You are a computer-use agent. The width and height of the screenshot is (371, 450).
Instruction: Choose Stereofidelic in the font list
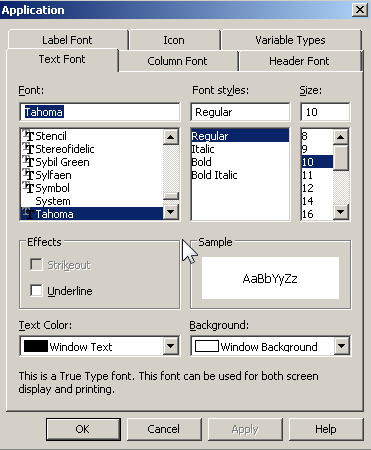pyautogui.click(x=92, y=149)
